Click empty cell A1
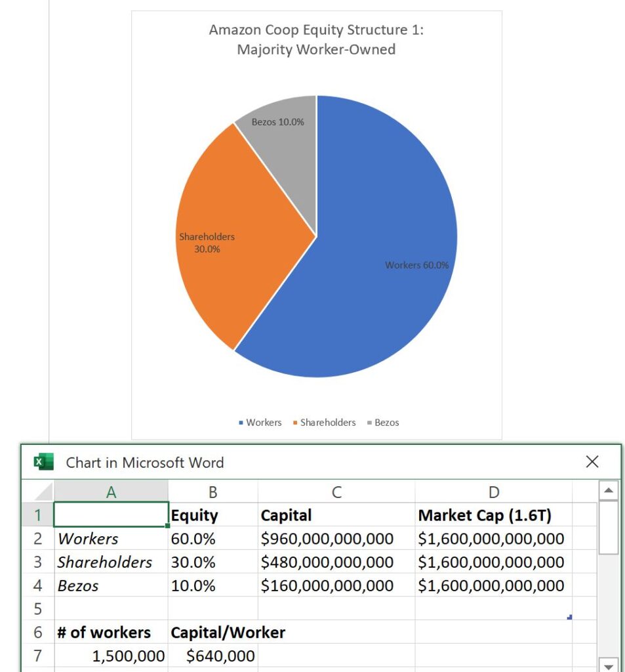This screenshot has height=672, width=625. point(111,514)
